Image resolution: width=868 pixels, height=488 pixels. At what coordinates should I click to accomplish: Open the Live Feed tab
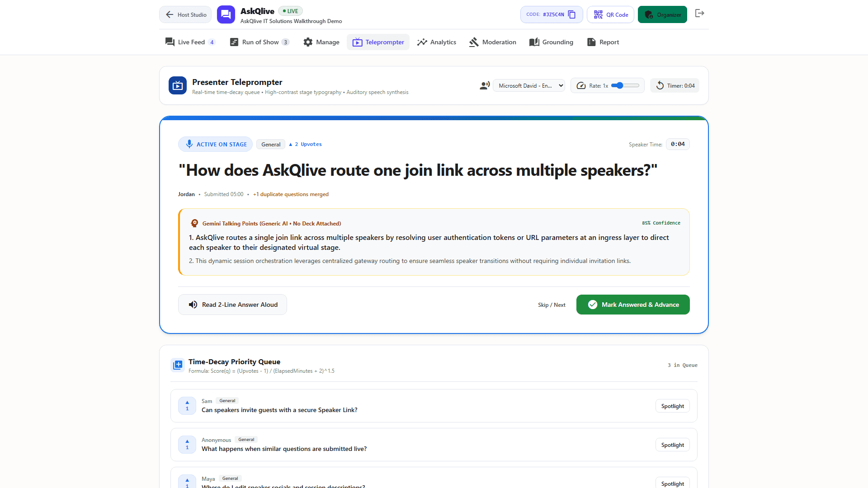[x=190, y=42]
